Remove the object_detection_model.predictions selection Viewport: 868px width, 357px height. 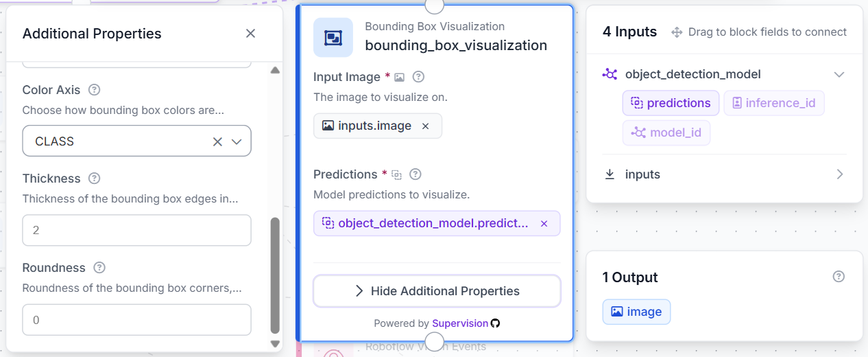(x=544, y=224)
